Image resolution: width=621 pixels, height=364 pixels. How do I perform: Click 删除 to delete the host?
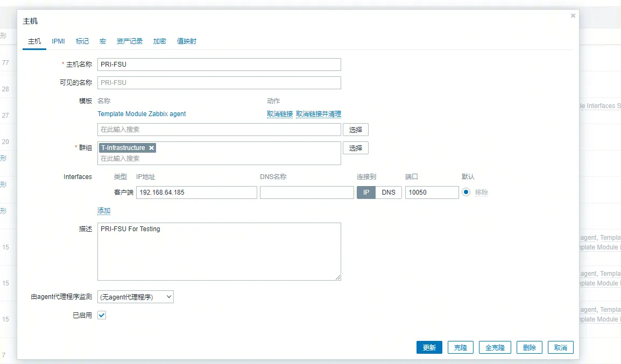tap(529, 347)
